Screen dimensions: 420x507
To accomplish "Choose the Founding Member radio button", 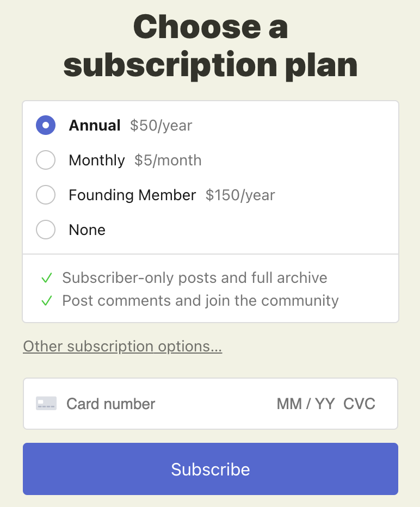I will 46,195.
